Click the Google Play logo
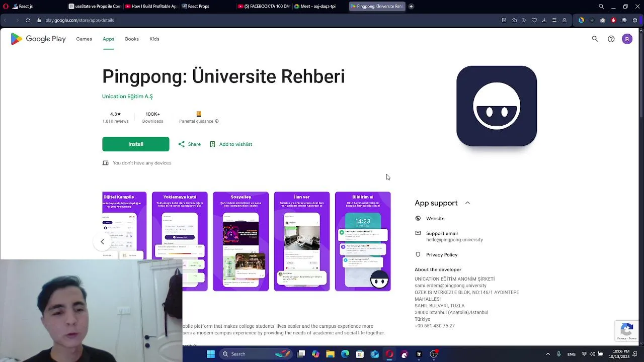The height and width of the screenshot is (362, 644). tap(38, 39)
